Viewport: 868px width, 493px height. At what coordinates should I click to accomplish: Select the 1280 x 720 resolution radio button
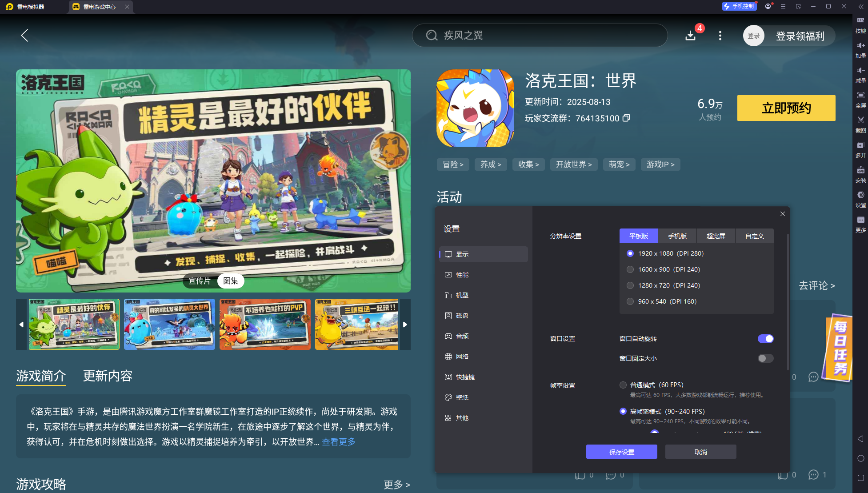point(630,285)
